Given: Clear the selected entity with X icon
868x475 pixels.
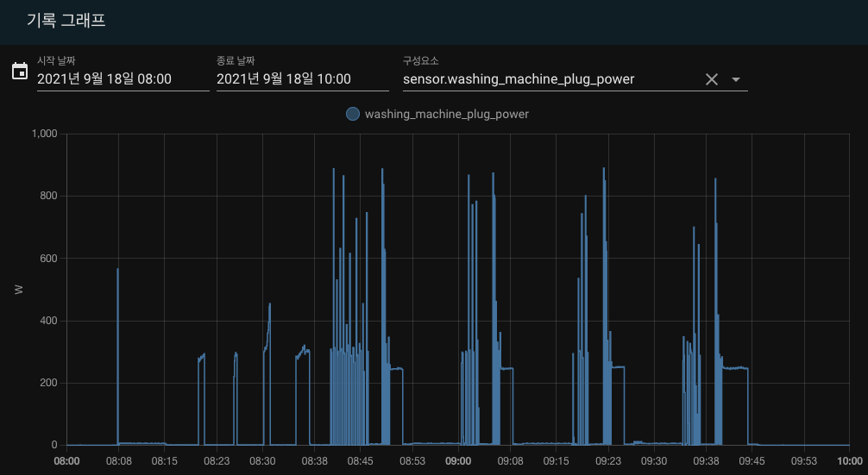Looking at the screenshot, I should point(711,79).
